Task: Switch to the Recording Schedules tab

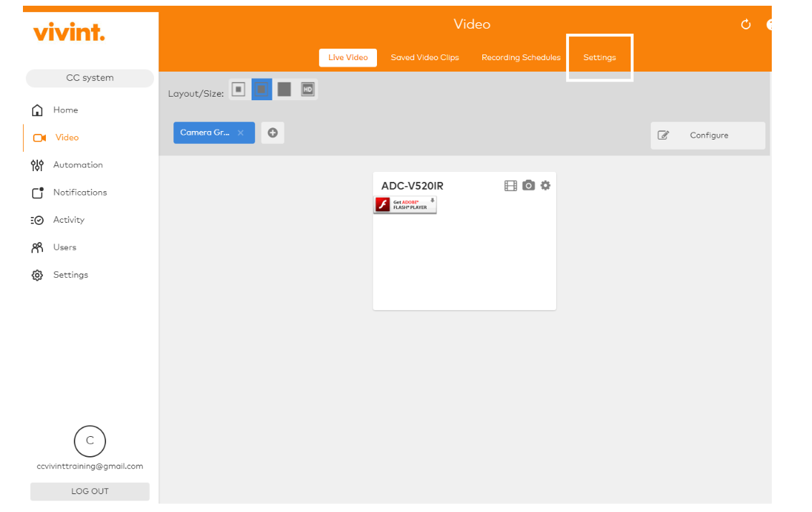Action: [x=521, y=57]
